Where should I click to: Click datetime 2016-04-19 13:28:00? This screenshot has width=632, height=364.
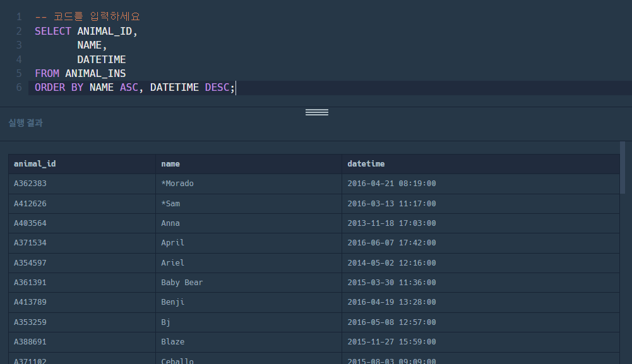tap(481, 302)
